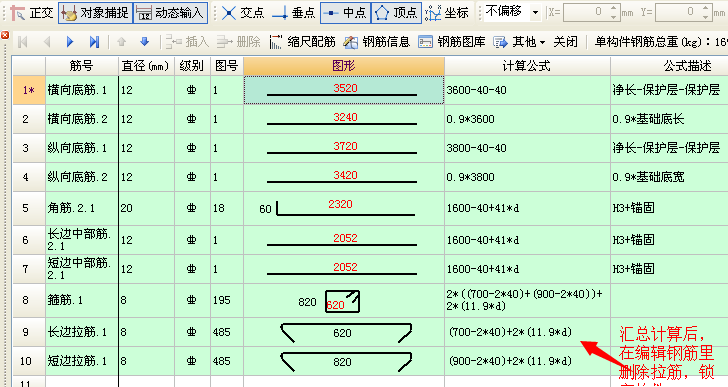Click the 公式描述 column header
Image resolution: width=728 pixels, height=387 pixels.
669,66
